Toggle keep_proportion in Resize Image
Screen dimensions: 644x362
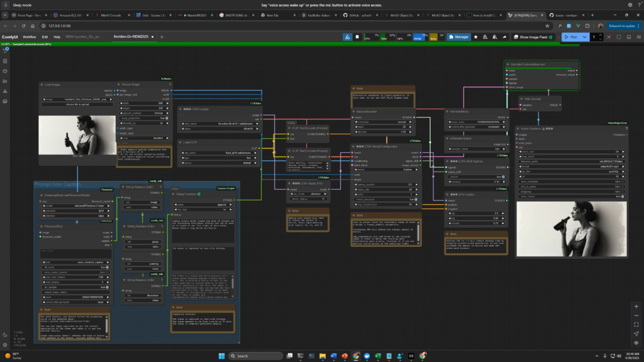[144, 118]
